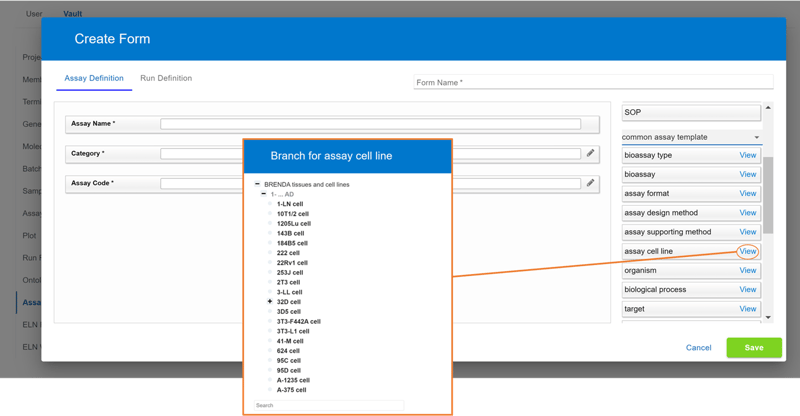
Task: Select the A-375 cell entry
Action: [291, 389]
